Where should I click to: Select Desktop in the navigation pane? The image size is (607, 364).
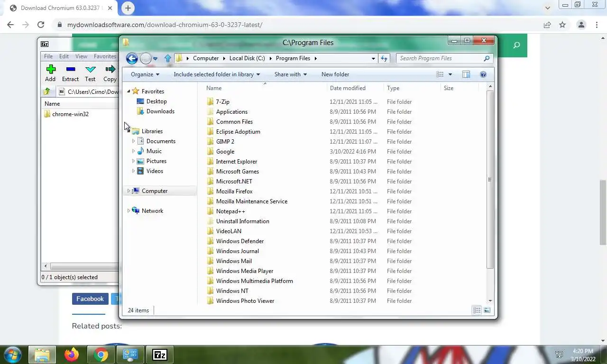(x=156, y=101)
